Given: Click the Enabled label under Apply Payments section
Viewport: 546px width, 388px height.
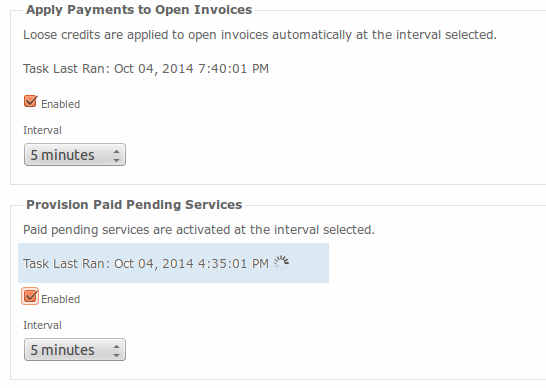Looking at the screenshot, I should pos(61,104).
